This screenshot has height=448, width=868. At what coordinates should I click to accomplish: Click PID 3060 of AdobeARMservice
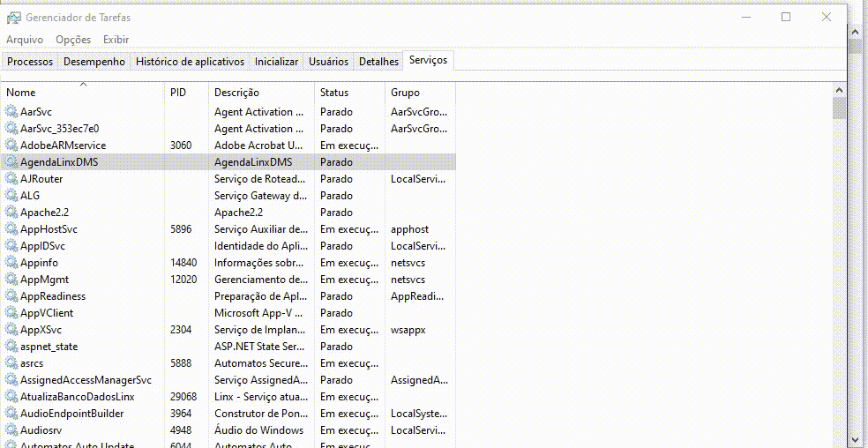pos(181,146)
